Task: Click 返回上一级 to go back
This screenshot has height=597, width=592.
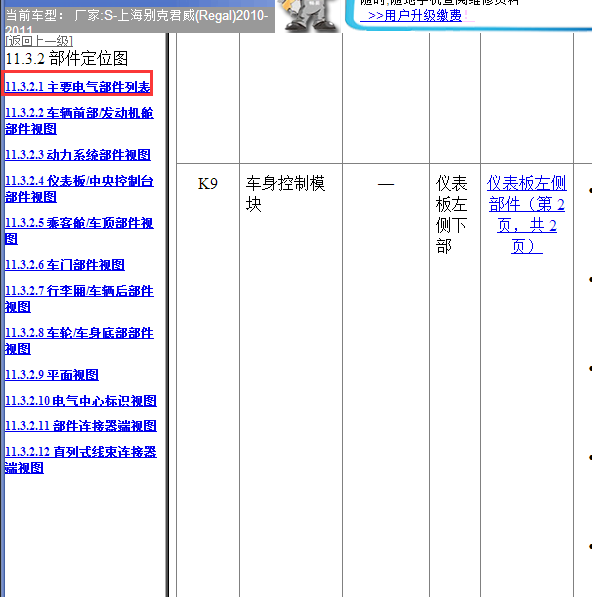Action: (39, 41)
